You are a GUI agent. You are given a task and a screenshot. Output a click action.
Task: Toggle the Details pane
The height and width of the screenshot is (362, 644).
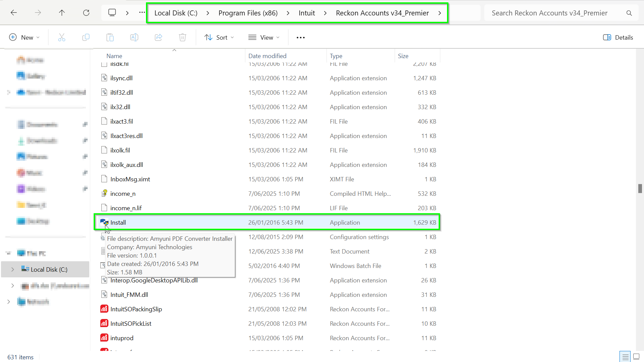click(x=618, y=37)
